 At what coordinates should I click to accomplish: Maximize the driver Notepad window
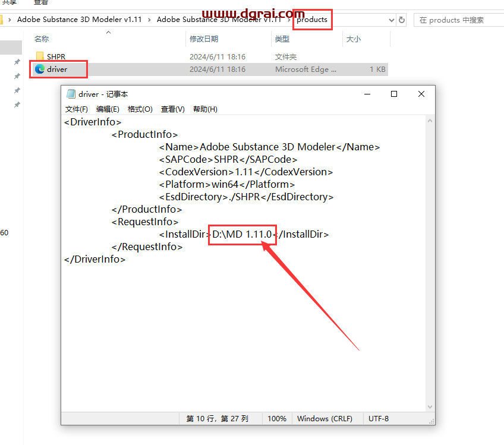(x=394, y=94)
